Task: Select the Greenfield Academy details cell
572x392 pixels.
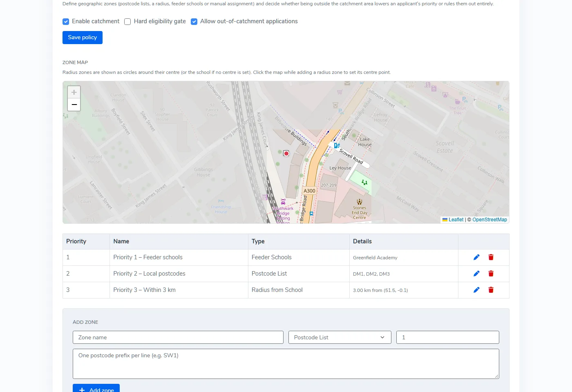Action: (x=404, y=258)
